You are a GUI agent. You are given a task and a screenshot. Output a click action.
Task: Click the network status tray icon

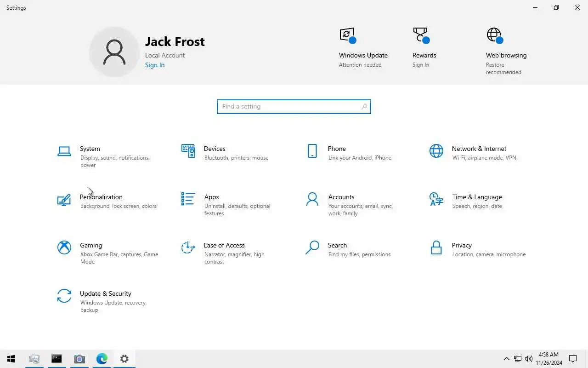(518, 359)
